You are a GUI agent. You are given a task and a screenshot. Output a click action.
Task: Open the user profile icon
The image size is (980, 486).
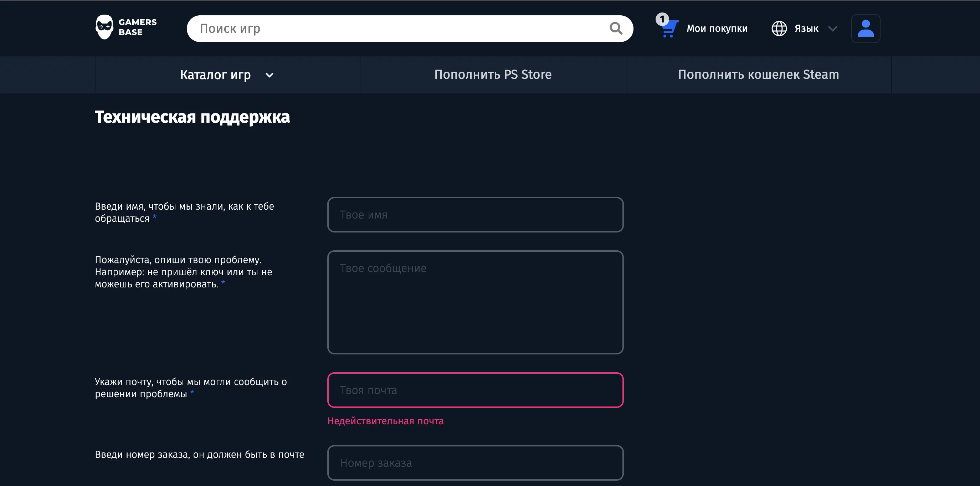[x=865, y=29]
